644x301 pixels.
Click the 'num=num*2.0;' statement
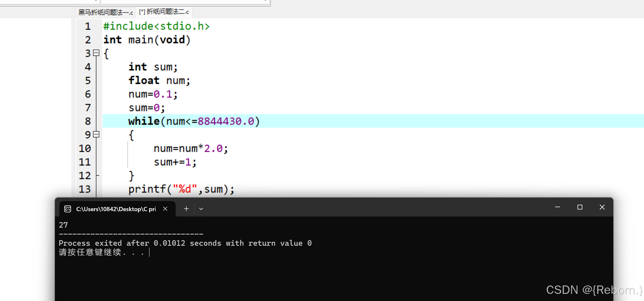point(191,148)
